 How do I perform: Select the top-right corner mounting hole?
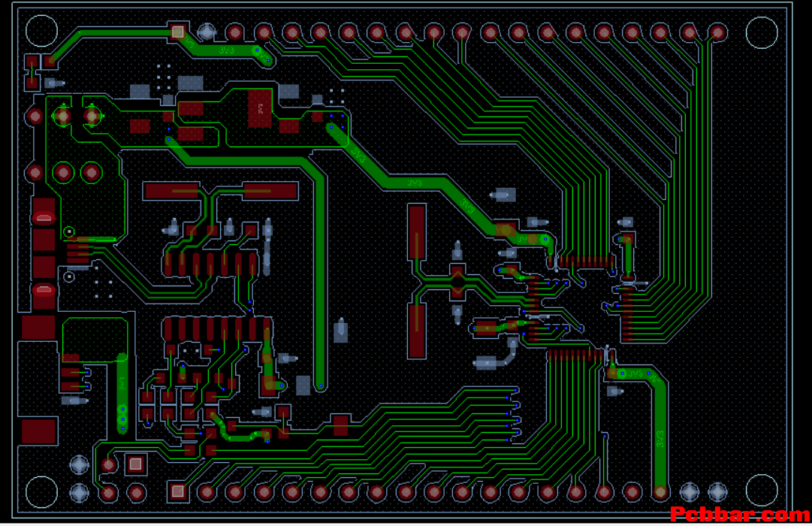[x=761, y=32]
